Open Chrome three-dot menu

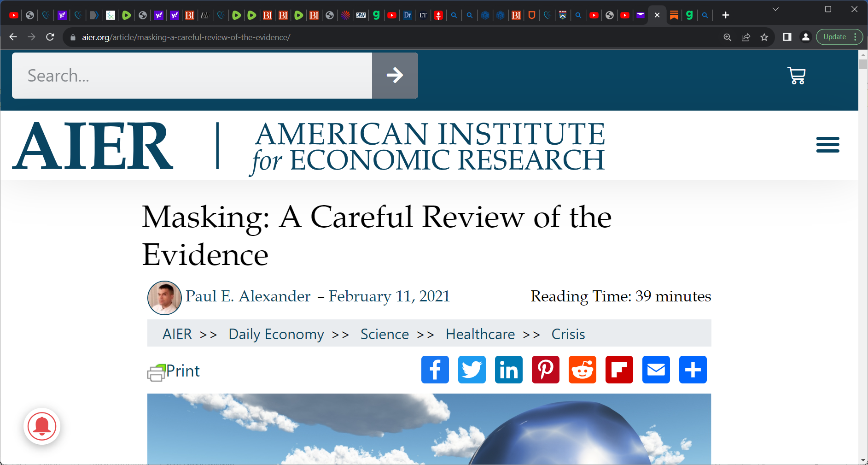point(855,37)
